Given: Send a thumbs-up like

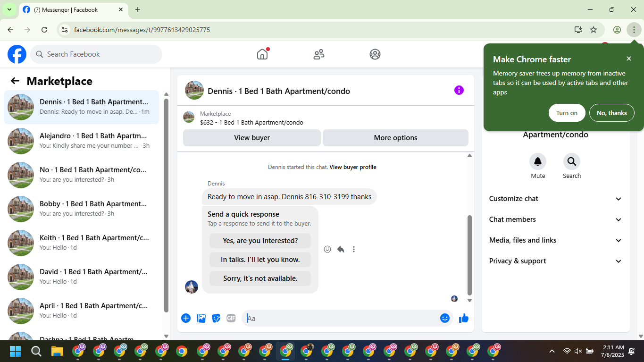Looking at the screenshot, I should tap(464, 318).
